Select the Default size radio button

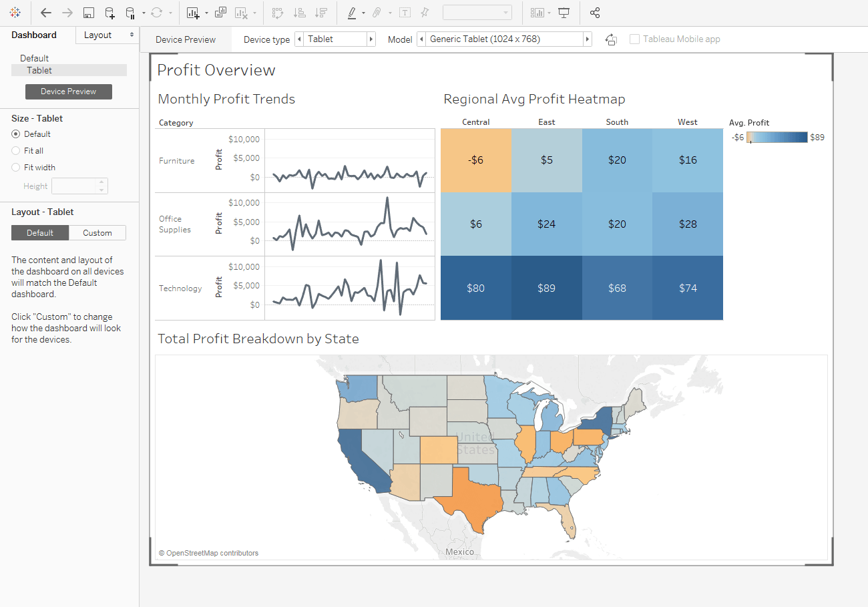[16, 134]
